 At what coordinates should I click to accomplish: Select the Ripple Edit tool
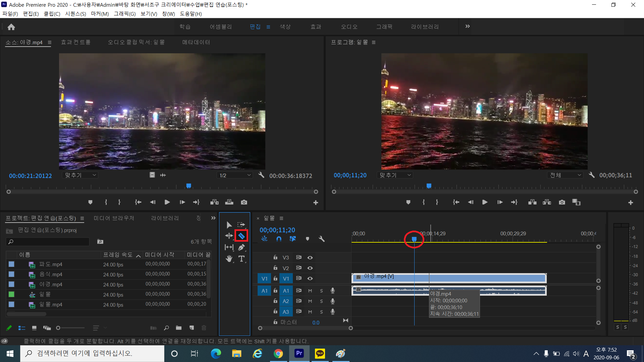[229, 236]
